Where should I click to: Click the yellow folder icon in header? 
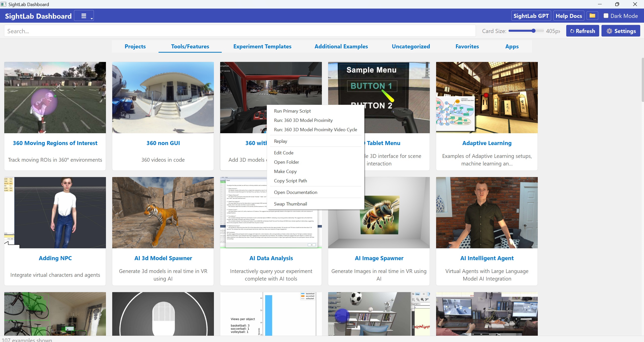(592, 16)
